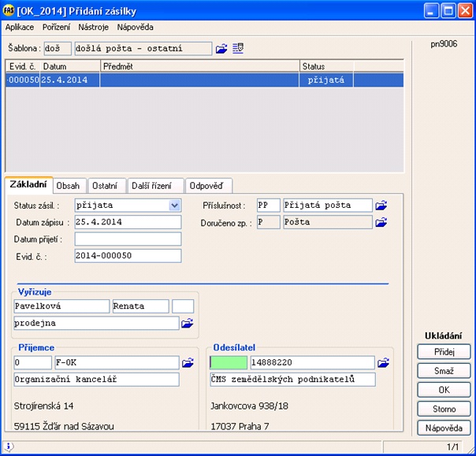Click the prodejna field
Screen dimensions: 476x456
(96, 323)
